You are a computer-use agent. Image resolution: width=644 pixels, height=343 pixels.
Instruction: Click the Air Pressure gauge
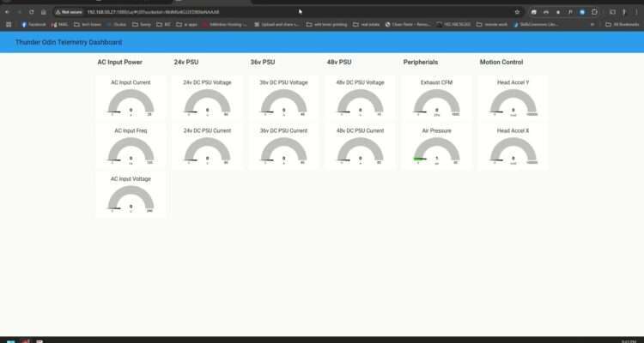436,147
